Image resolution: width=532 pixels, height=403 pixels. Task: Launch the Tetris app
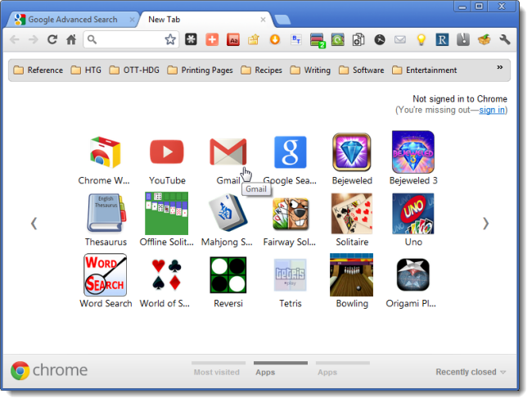[x=290, y=274]
